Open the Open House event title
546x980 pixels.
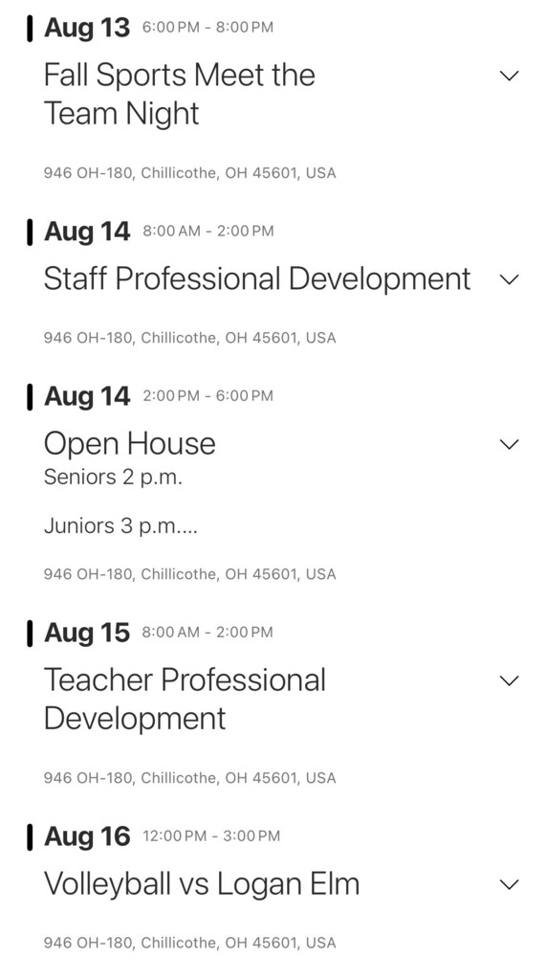coord(130,444)
